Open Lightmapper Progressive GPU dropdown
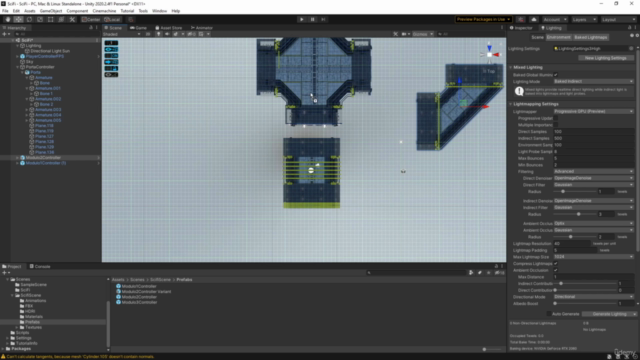The width and height of the screenshot is (640, 360). tap(593, 111)
